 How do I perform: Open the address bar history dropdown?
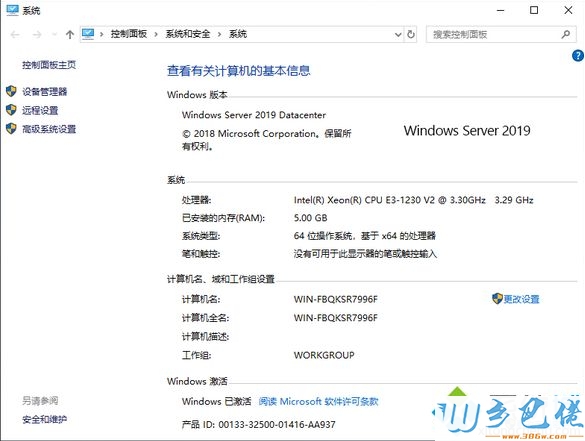[x=398, y=35]
